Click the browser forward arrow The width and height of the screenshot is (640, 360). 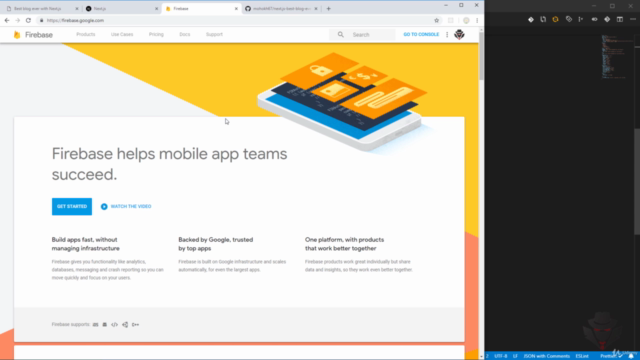click(x=18, y=20)
